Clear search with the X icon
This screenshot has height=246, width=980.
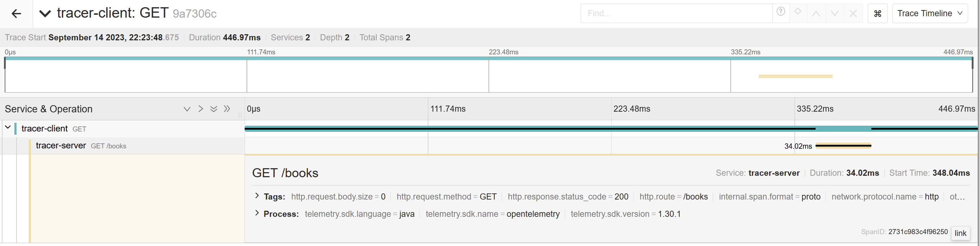point(853,14)
